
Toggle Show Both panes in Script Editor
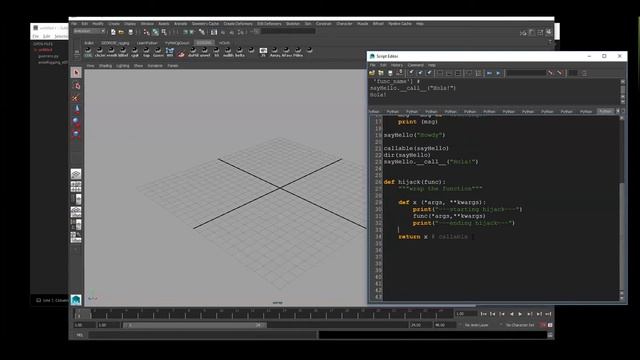458,73
